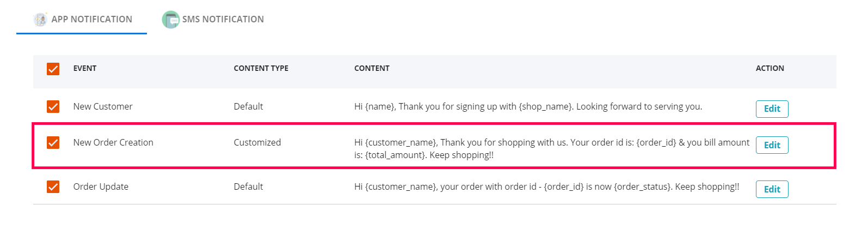The image size is (868, 247).
Task: Select the Order Update event name
Action: [101, 187]
